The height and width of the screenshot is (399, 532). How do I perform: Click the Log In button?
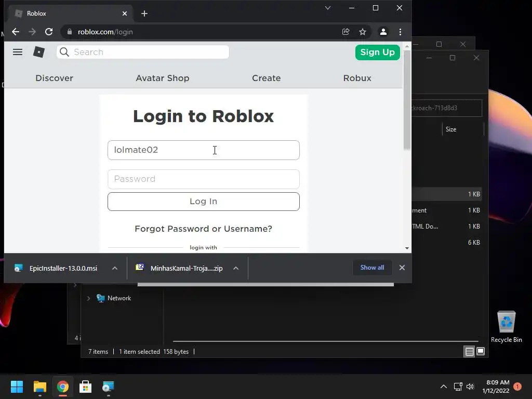(x=204, y=202)
